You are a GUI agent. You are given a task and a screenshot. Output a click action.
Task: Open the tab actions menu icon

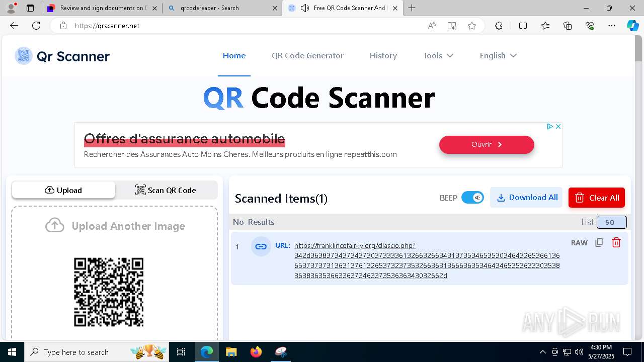click(x=30, y=8)
